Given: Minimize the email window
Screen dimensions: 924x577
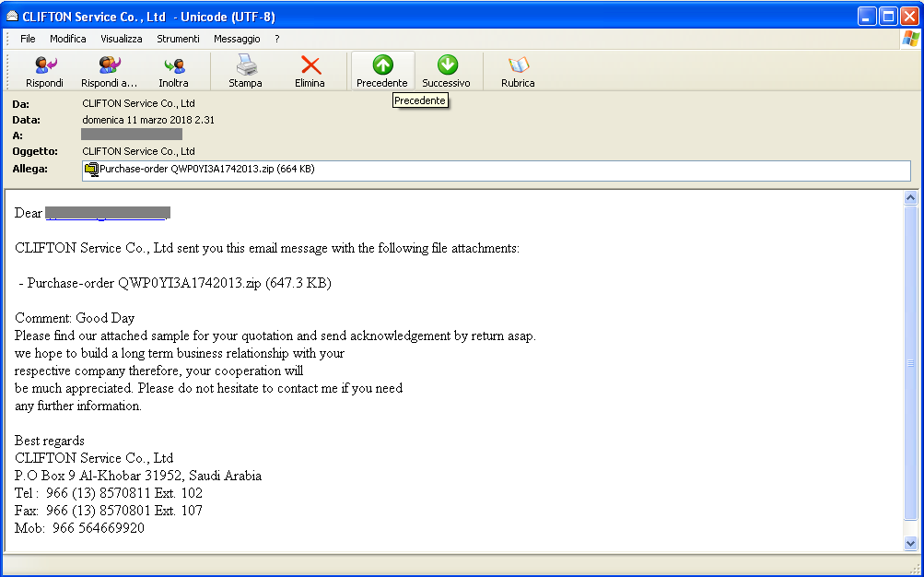Looking at the screenshot, I should (866, 17).
